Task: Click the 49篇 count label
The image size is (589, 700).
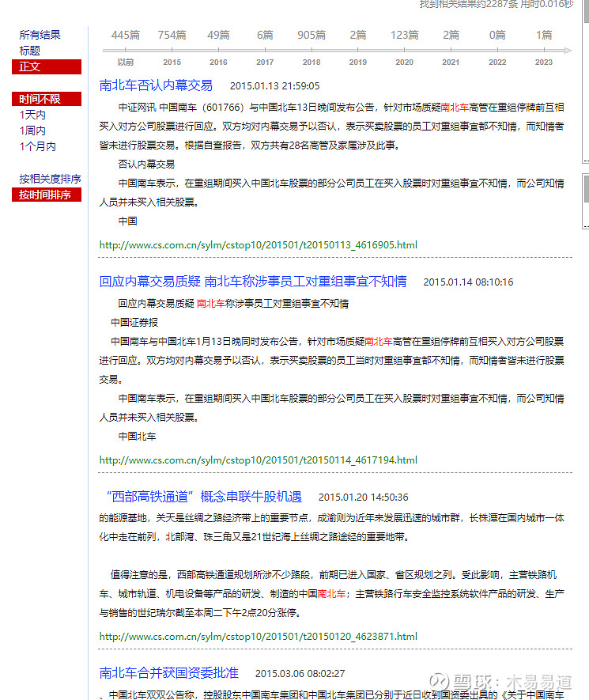Action: tap(218, 35)
